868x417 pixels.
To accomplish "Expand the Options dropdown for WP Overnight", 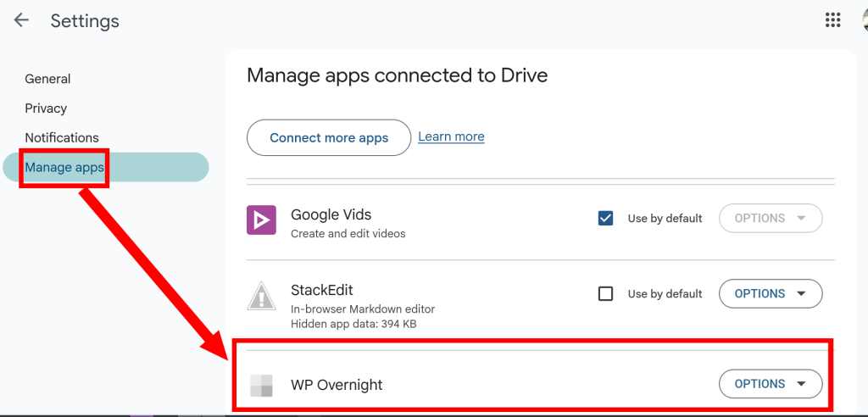I will 771,383.
